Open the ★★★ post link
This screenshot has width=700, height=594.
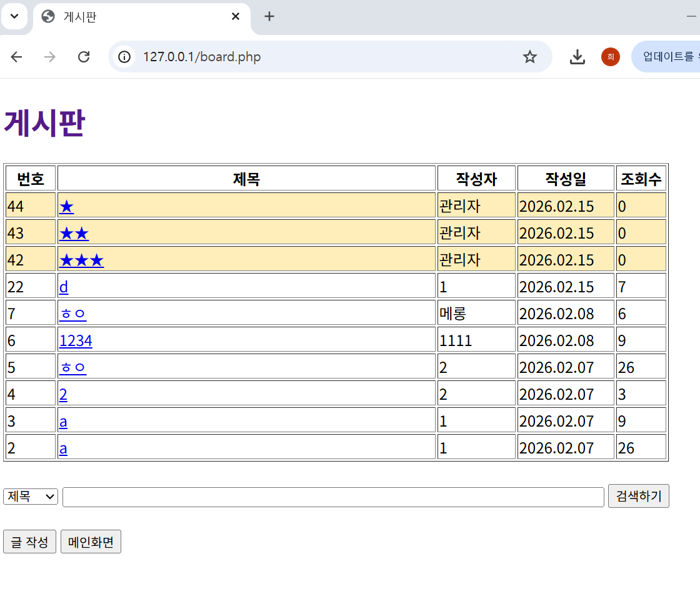(x=82, y=260)
